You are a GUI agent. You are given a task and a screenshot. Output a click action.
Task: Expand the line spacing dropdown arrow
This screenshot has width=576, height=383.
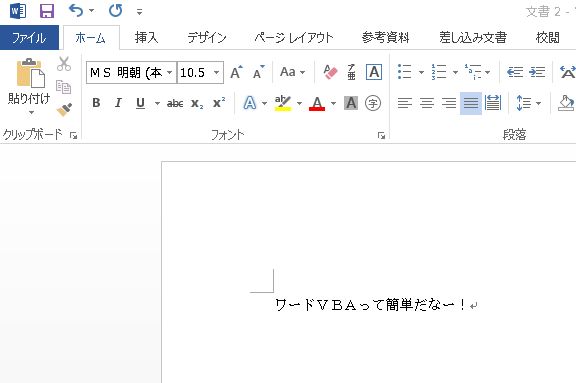pyautogui.click(x=538, y=104)
